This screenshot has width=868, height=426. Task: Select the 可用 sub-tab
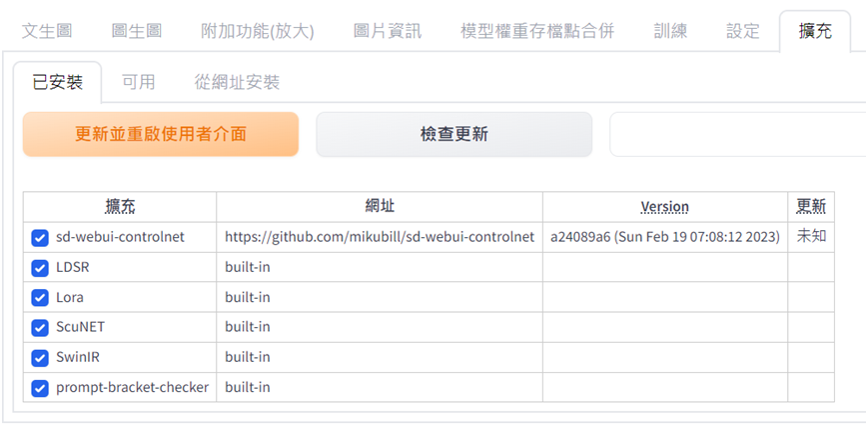[x=139, y=83]
